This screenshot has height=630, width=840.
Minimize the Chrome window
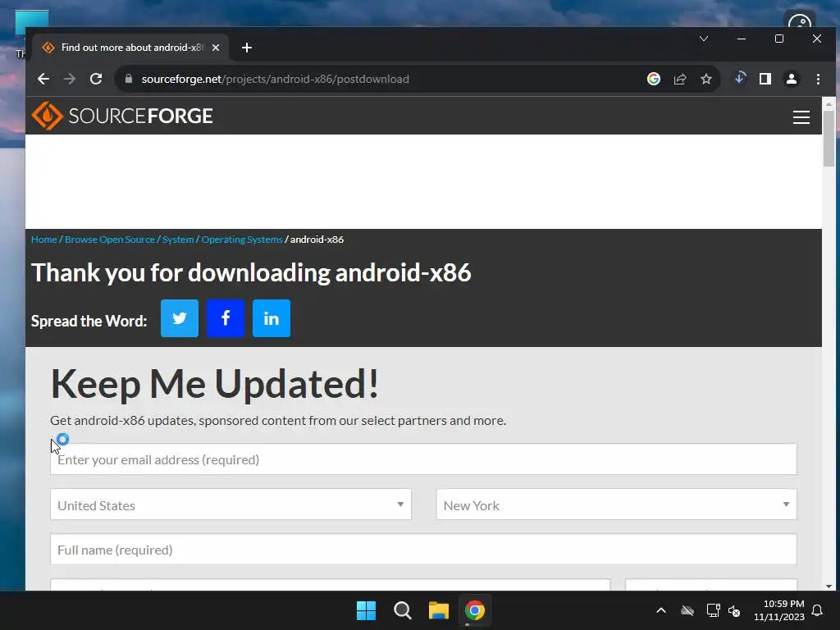click(x=742, y=39)
